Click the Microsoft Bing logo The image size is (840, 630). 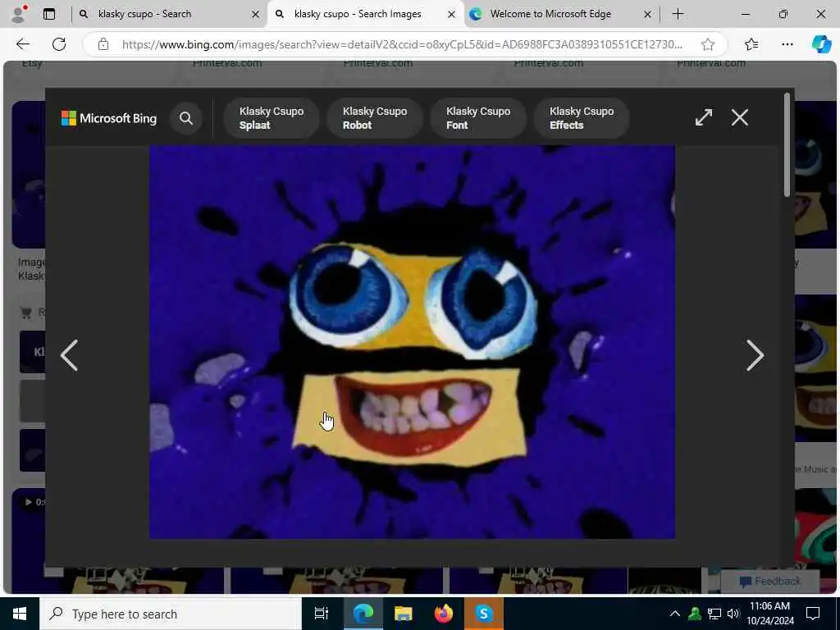(109, 118)
